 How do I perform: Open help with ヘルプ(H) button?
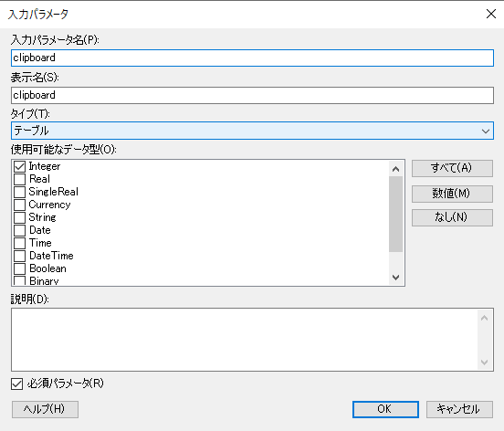click(x=45, y=409)
